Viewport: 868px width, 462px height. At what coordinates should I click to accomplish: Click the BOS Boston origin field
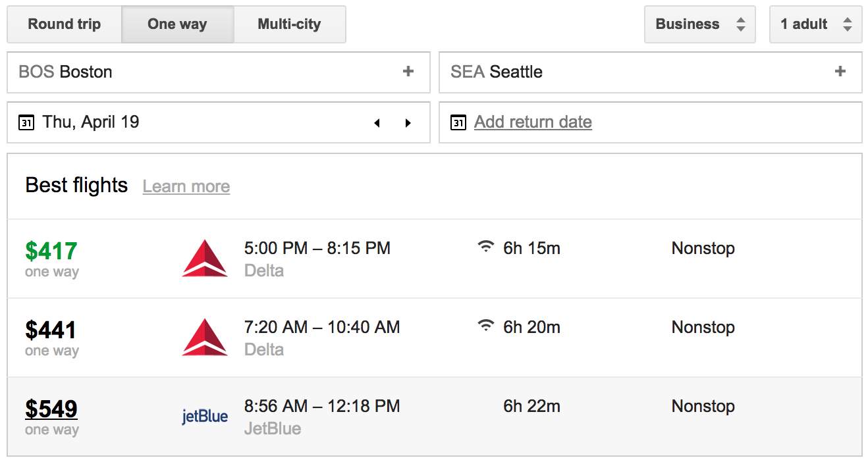tap(198, 72)
